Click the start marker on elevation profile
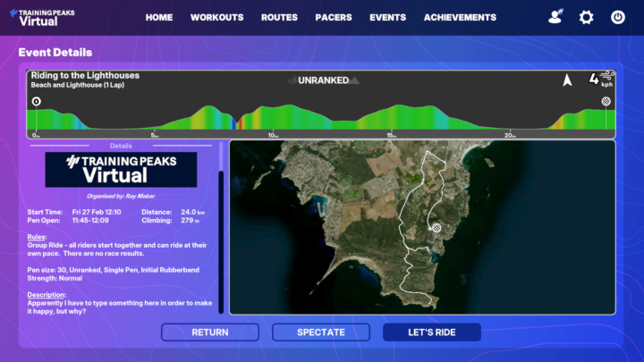 click(x=37, y=102)
